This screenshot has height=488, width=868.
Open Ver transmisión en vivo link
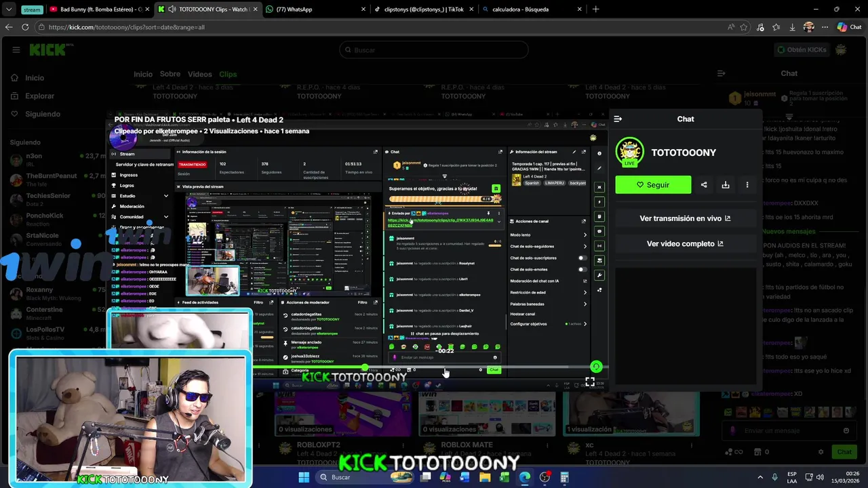tap(685, 218)
